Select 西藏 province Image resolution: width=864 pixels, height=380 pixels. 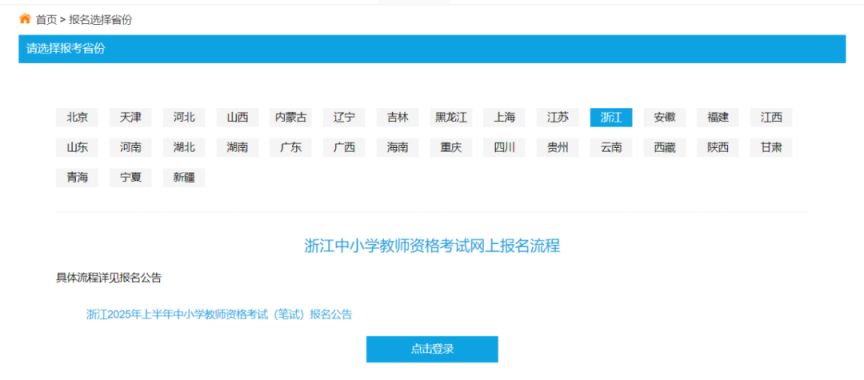665,148
